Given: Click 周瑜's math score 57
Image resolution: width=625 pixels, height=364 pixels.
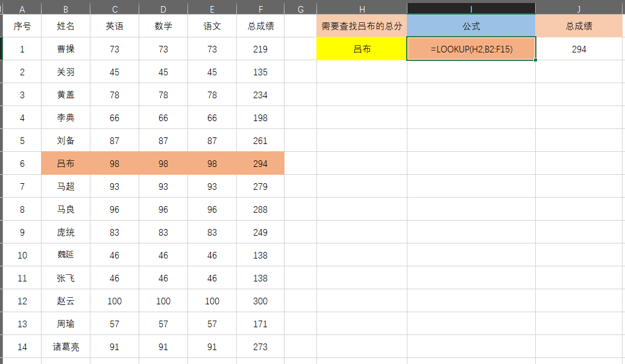Looking at the screenshot, I should pos(163,324).
